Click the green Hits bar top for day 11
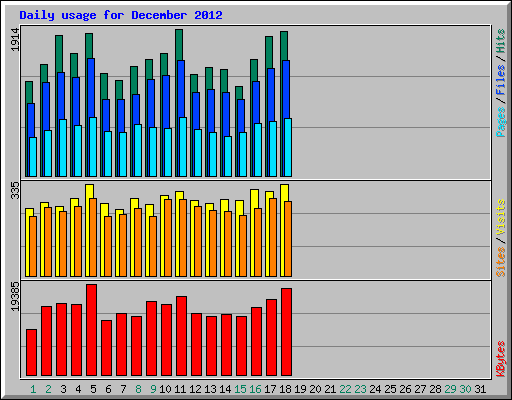 pos(179,45)
